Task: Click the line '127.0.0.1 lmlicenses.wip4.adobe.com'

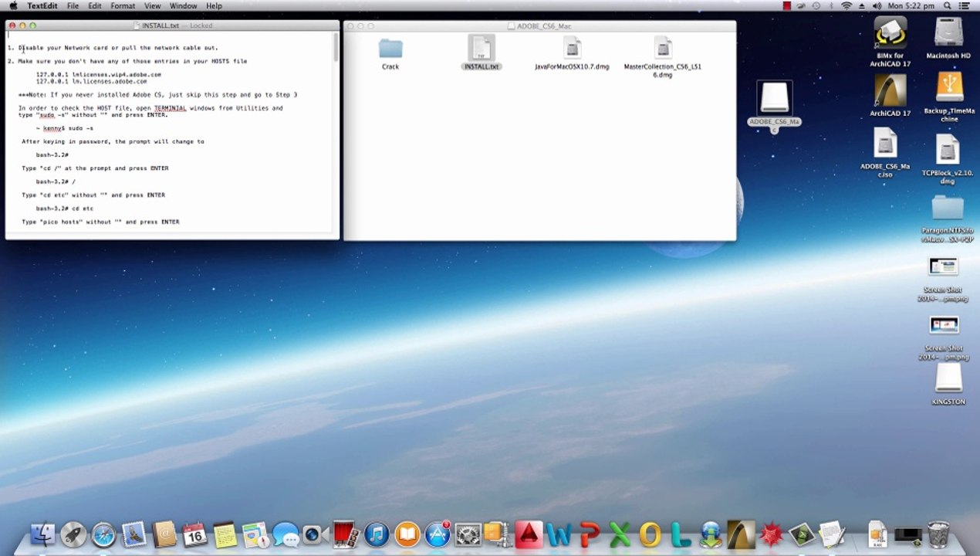Action: click(x=99, y=75)
